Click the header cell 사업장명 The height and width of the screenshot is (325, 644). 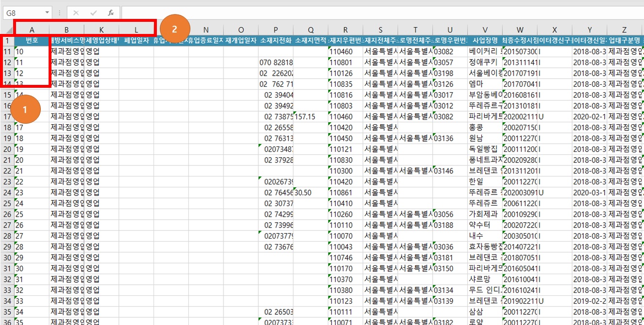(x=485, y=41)
